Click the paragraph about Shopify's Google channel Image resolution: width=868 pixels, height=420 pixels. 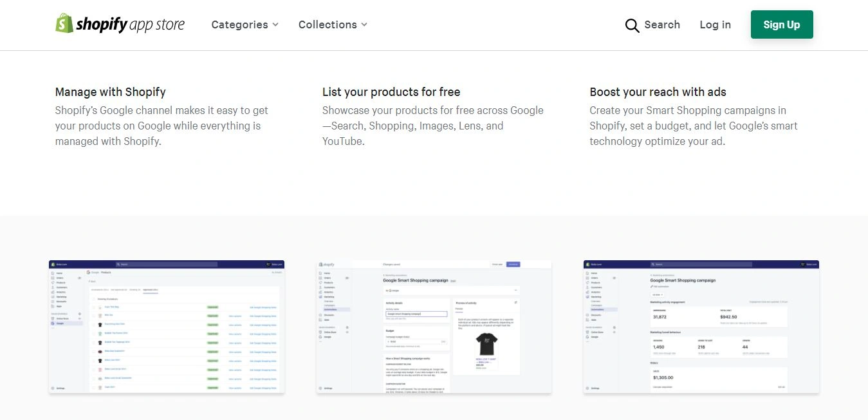(x=162, y=126)
